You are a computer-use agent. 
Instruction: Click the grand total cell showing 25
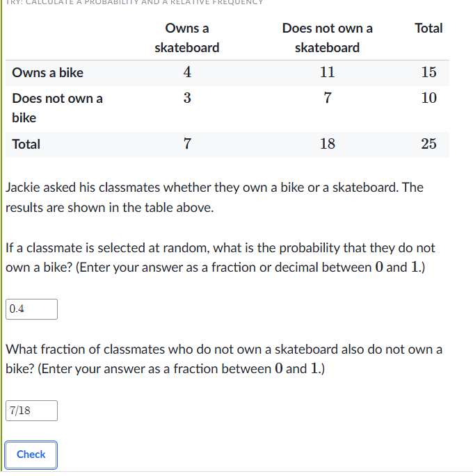point(428,144)
